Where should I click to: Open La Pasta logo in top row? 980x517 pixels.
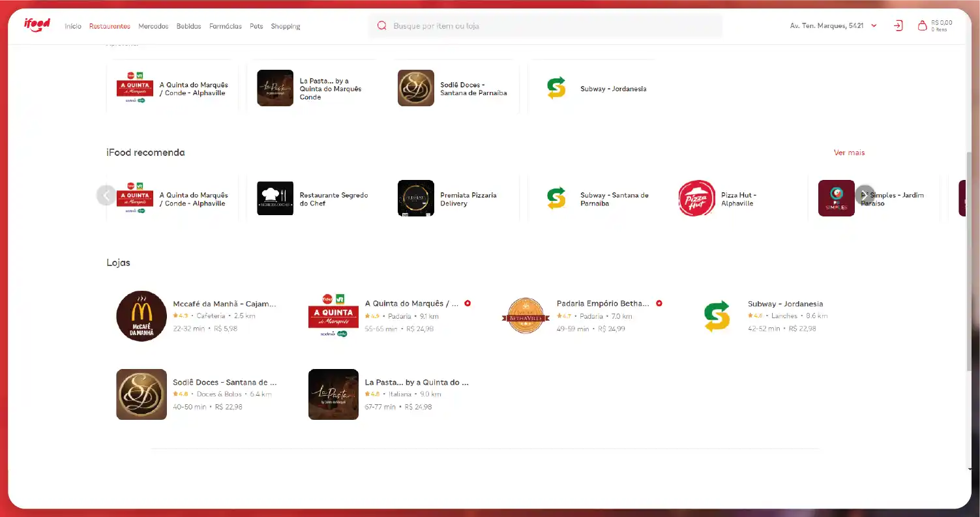point(275,88)
